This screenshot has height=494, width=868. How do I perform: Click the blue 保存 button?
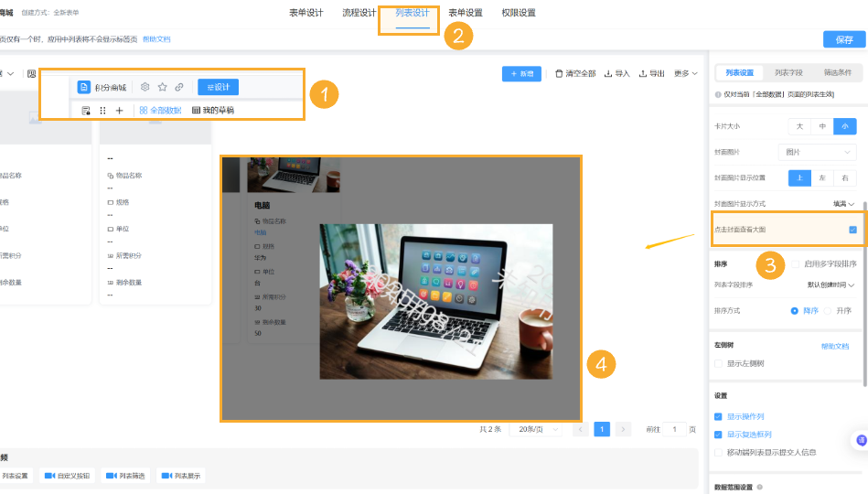[x=843, y=40]
